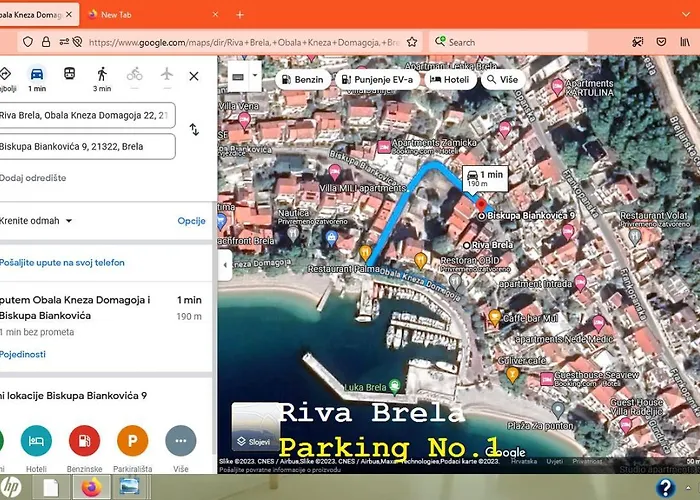Click the Firefox URL address bar
This screenshot has height=500, width=700.
coord(243,42)
